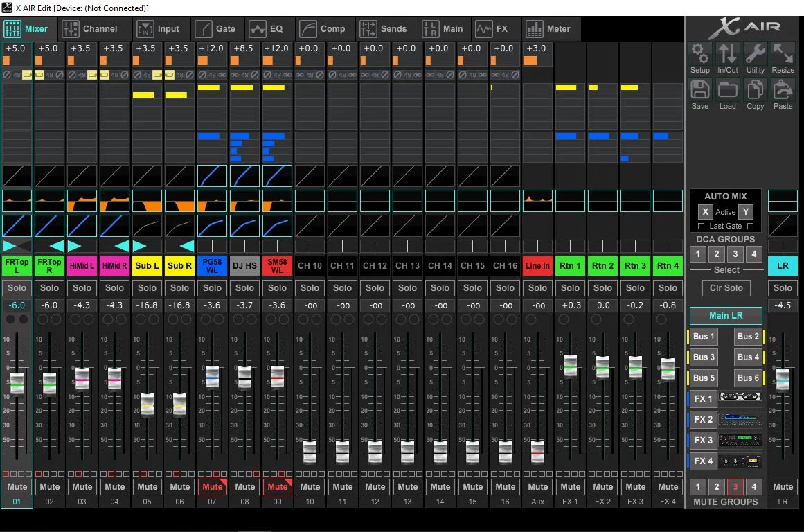Open the Utility wrench icon
Screen dimensions: 804x532
point(755,54)
